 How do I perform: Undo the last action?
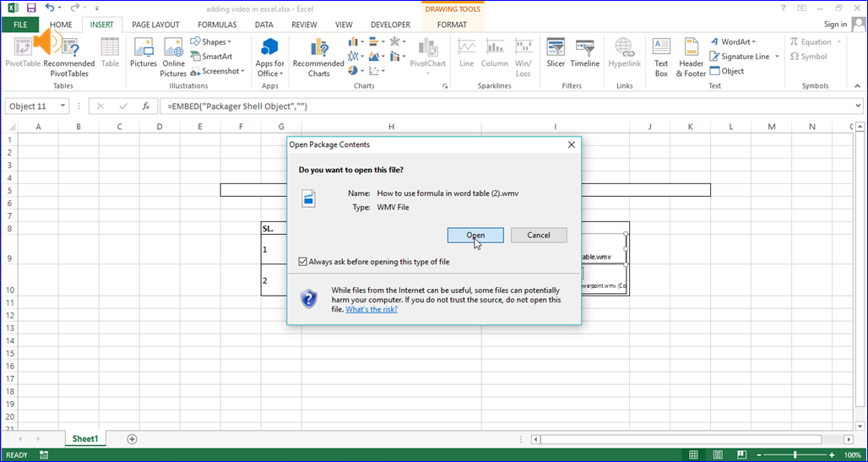(50, 8)
